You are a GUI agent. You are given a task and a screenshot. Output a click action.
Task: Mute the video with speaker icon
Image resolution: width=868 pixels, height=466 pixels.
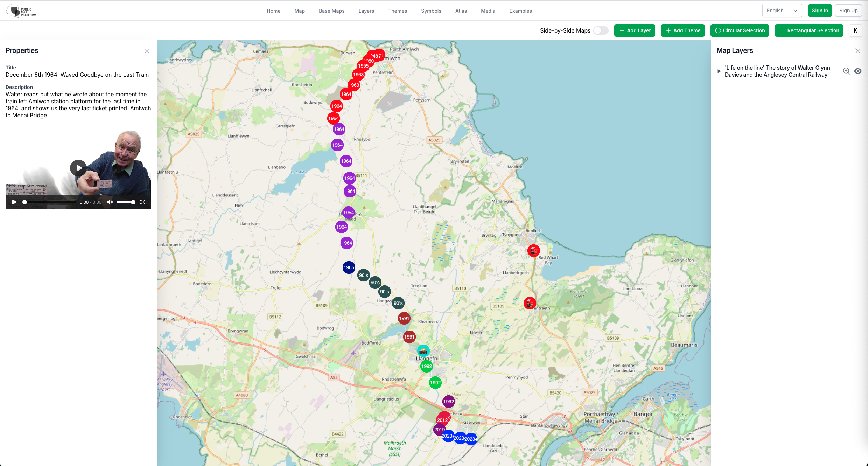[x=110, y=202]
